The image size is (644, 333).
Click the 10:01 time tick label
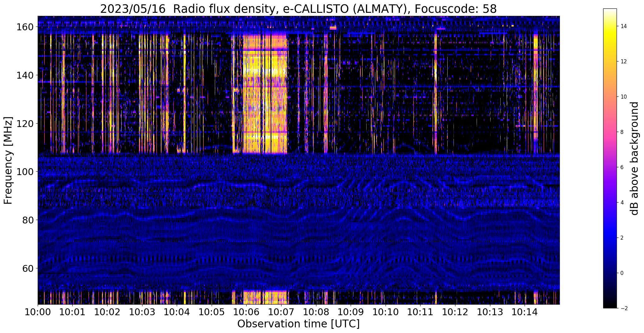73,312
